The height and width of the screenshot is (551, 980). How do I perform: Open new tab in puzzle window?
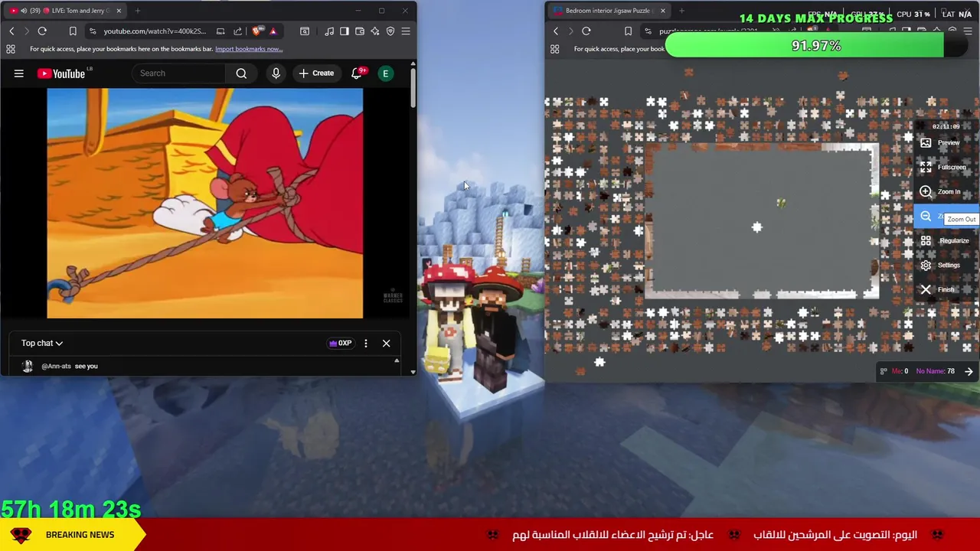coord(681,11)
